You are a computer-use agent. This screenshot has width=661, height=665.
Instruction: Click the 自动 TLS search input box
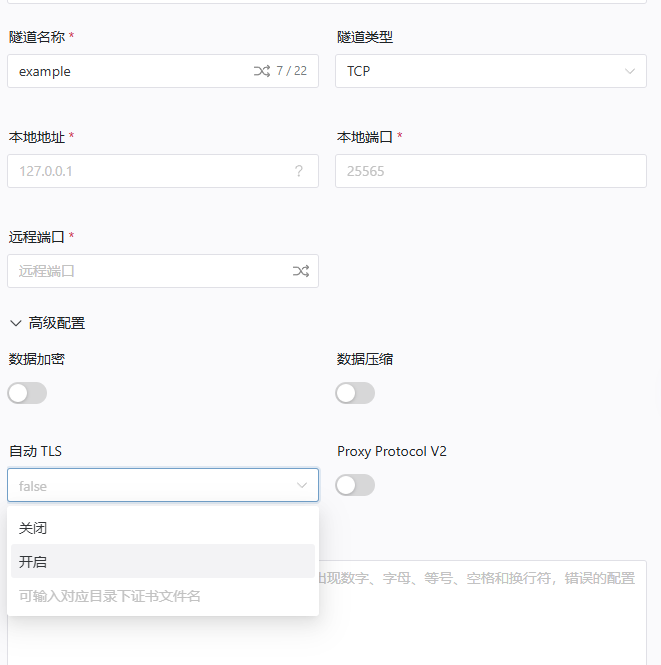click(150, 486)
